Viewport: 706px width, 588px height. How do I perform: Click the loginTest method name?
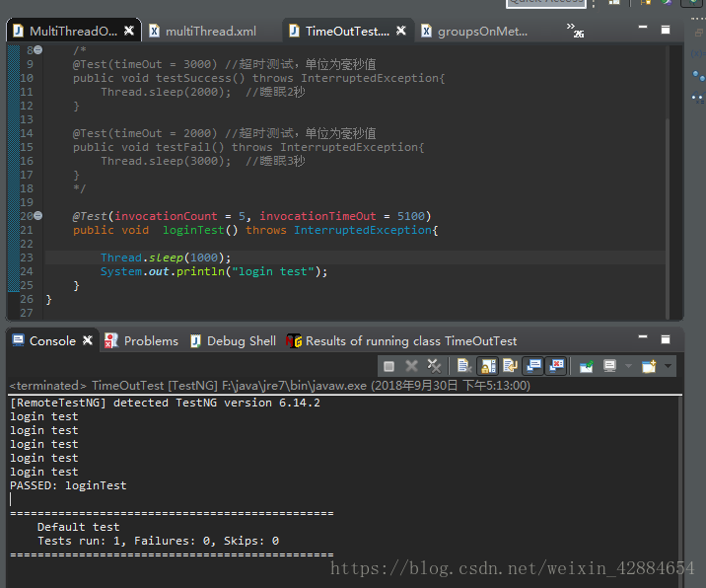click(x=193, y=230)
